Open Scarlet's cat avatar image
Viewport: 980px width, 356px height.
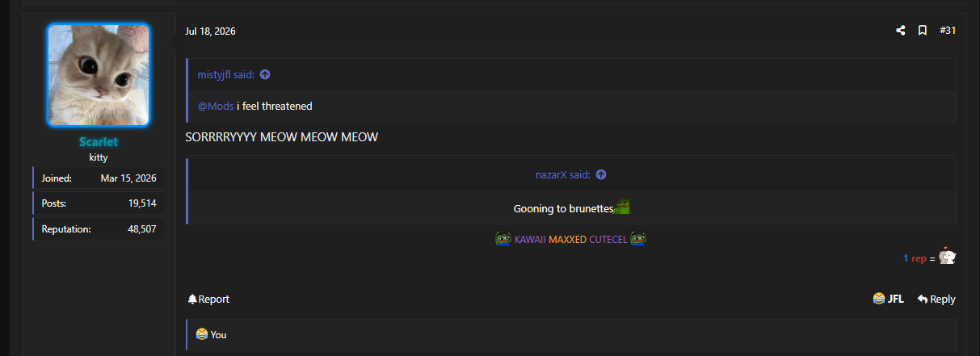(99, 75)
